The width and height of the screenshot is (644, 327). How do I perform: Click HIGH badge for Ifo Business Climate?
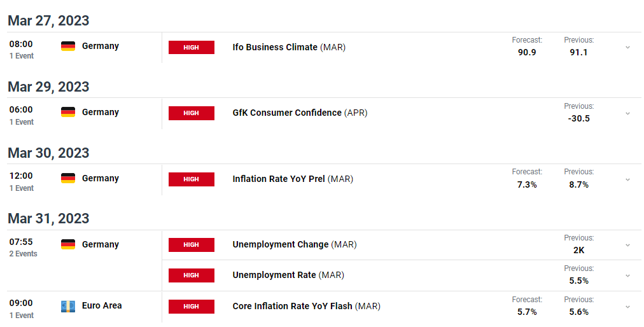pos(192,47)
